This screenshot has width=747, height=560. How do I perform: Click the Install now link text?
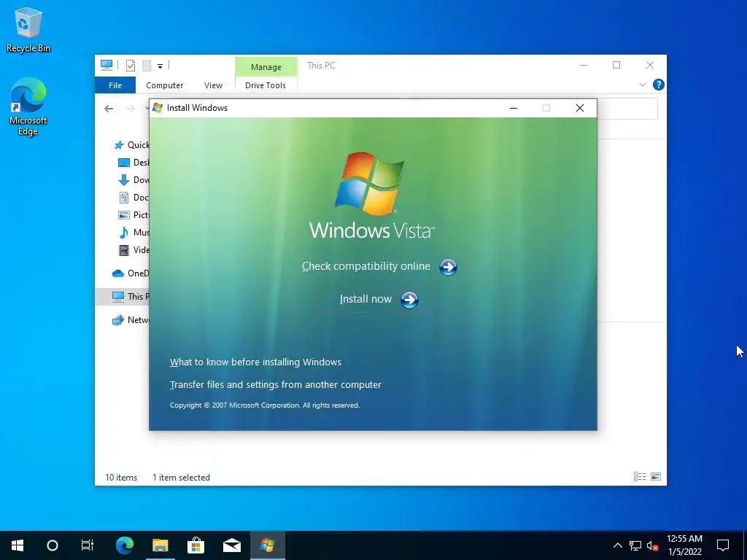pos(365,299)
